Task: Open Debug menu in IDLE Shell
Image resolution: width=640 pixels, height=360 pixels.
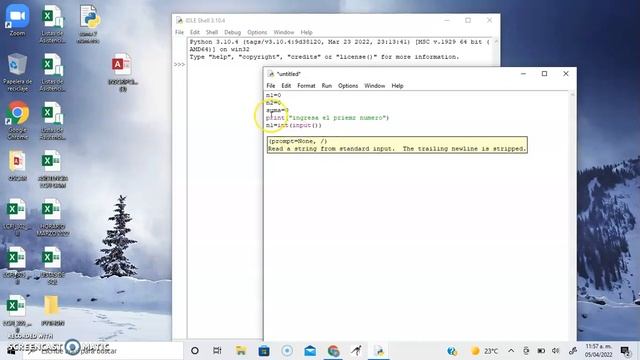Action: 232,32
